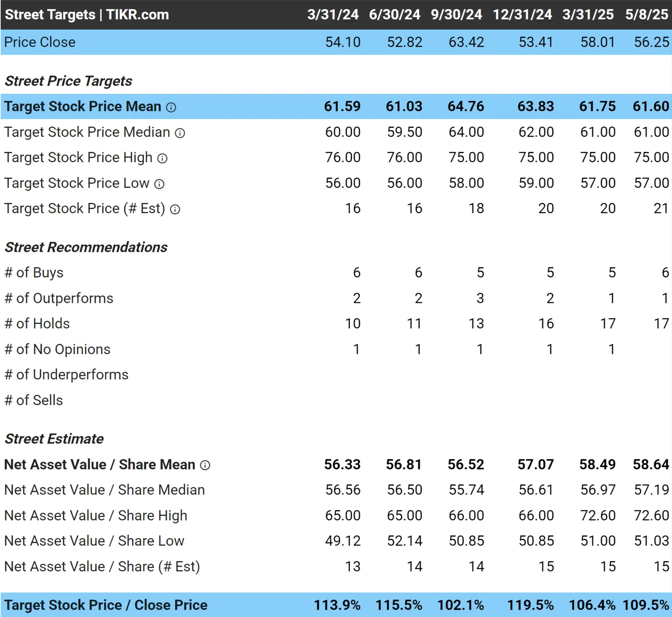This screenshot has height=617, width=672.
Task: Click Target Stock Price Mean value 64.76
Action: click(466, 107)
